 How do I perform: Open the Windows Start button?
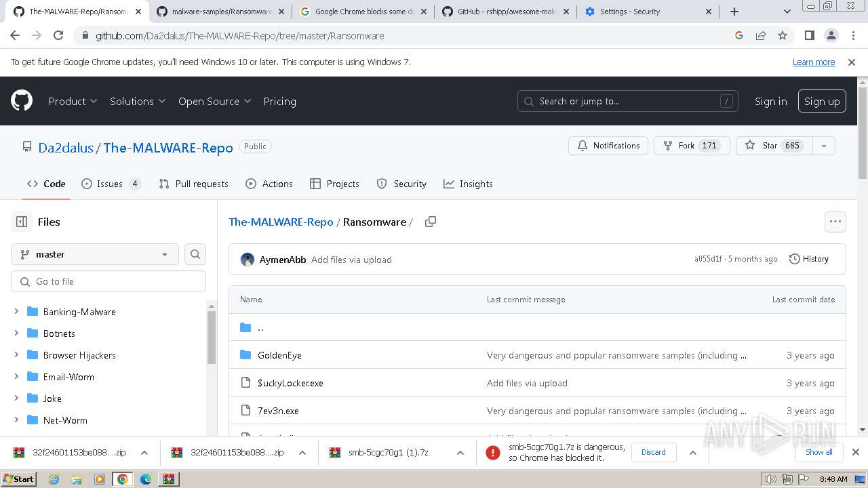coord(18,479)
